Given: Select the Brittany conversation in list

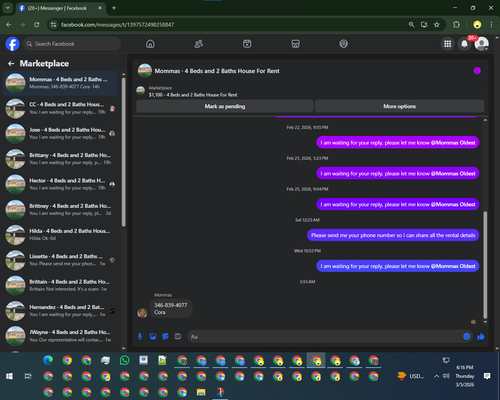Looking at the screenshot, I should click(61, 159).
